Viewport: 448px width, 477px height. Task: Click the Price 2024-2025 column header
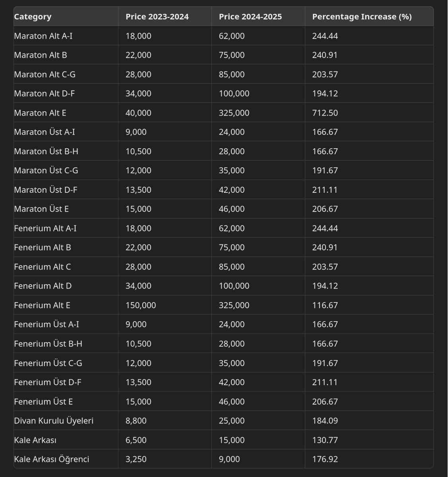pos(250,17)
